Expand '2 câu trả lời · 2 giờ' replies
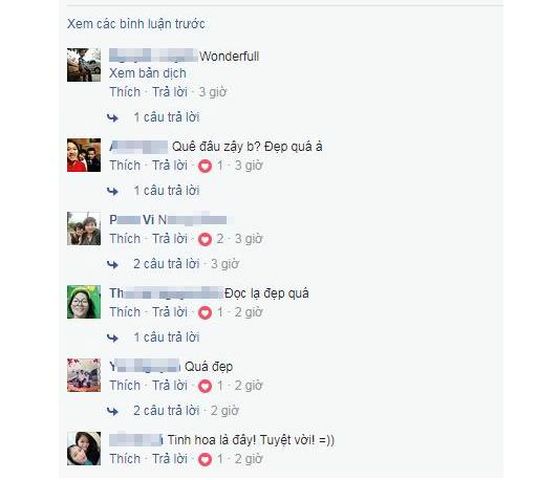 click(186, 410)
